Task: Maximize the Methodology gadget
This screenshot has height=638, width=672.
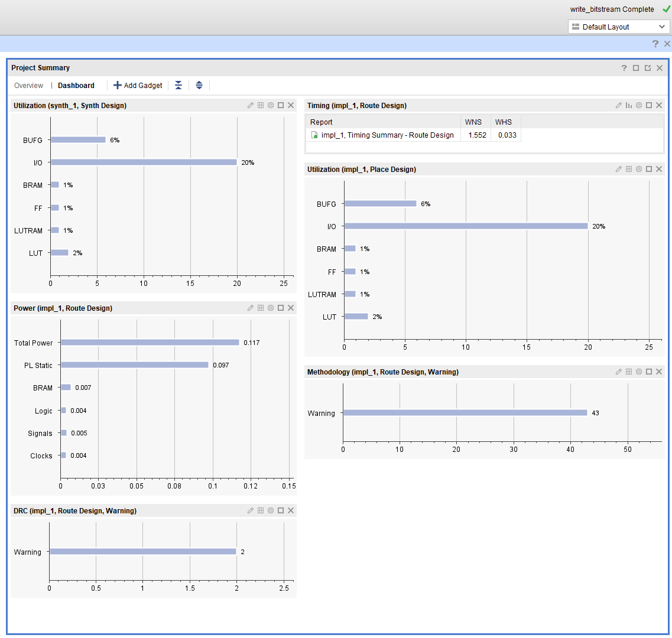Action: tap(649, 372)
